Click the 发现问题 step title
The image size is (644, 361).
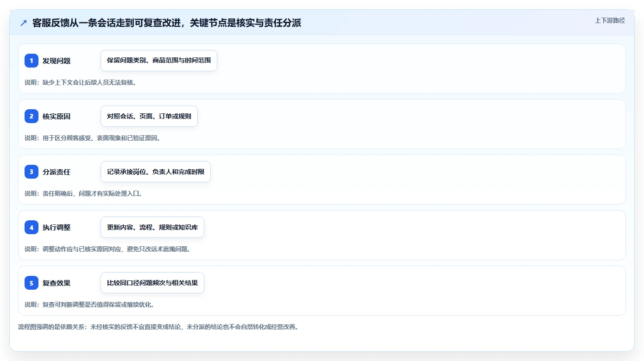(57, 61)
